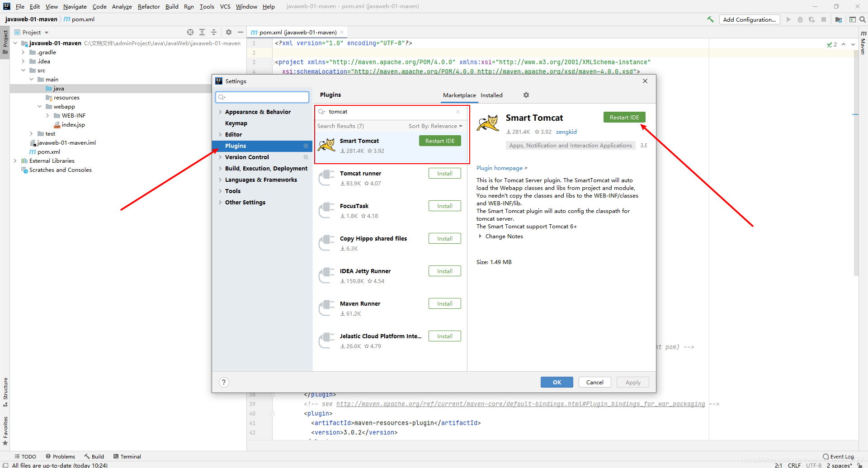This screenshot has height=468, width=868.
Task: Expand the WEB-INF folder node
Action: coord(47,115)
